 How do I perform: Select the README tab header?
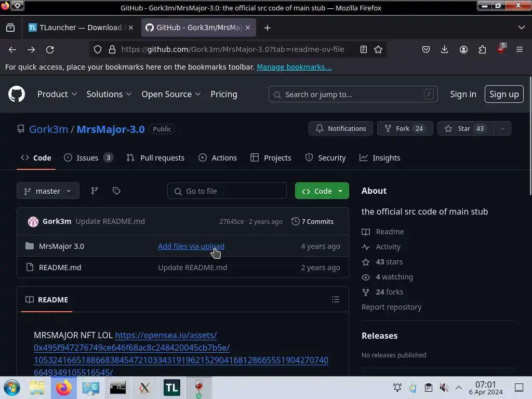point(47,300)
